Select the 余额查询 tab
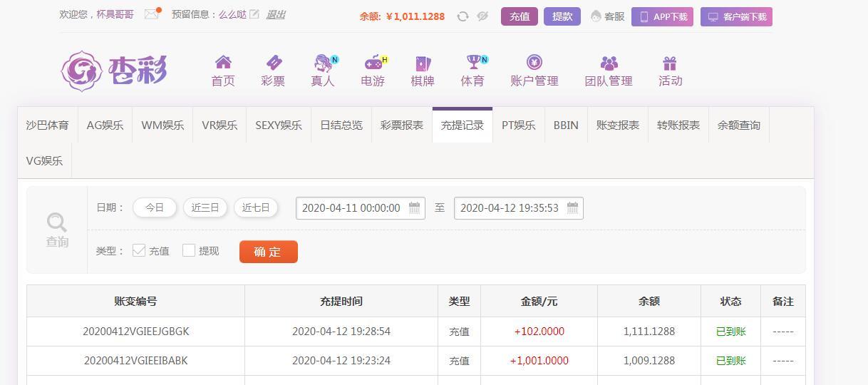The height and width of the screenshot is (385, 868). coord(739,125)
